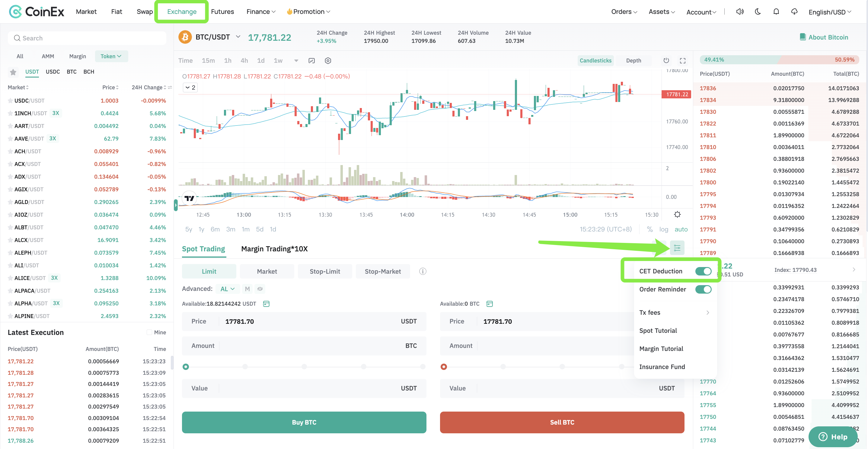Click the Buy BTC button
The image size is (868, 449).
coord(304,422)
